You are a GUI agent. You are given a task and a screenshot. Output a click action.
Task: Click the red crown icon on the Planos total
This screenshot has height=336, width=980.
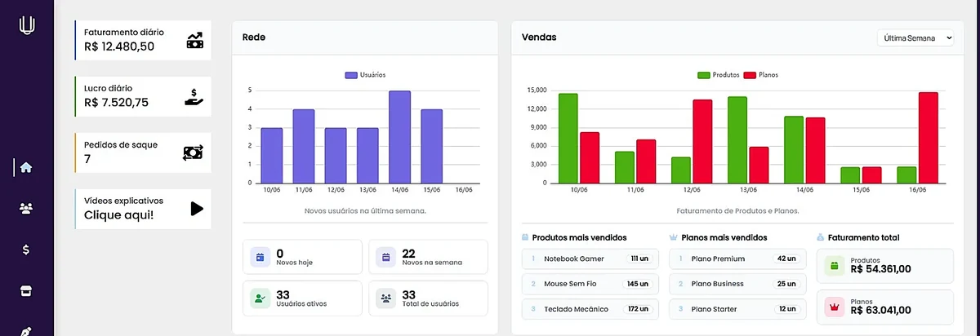(835, 307)
